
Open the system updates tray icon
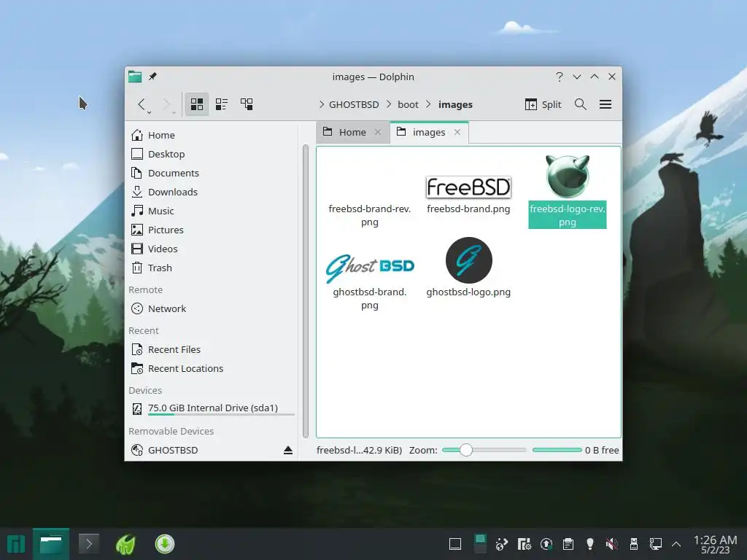click(x=546, y=544)
